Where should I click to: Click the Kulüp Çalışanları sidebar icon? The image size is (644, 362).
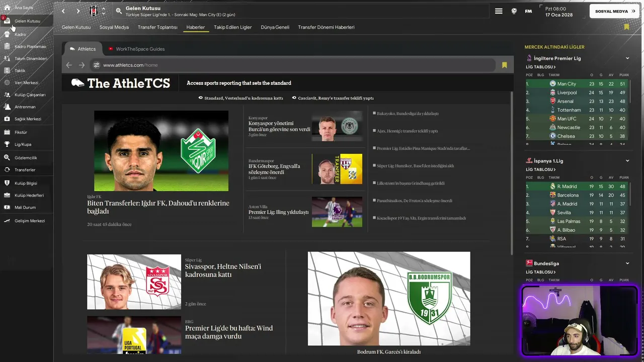coord(7,95)
